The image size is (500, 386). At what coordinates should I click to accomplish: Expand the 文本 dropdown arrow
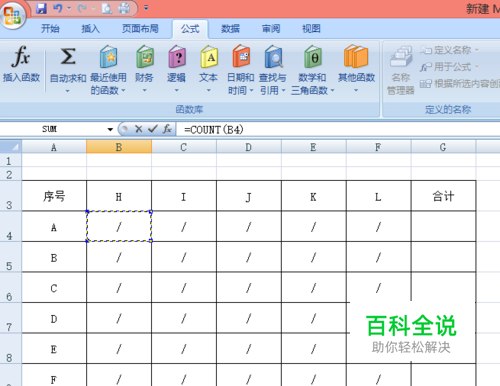(x=209, y=91)
